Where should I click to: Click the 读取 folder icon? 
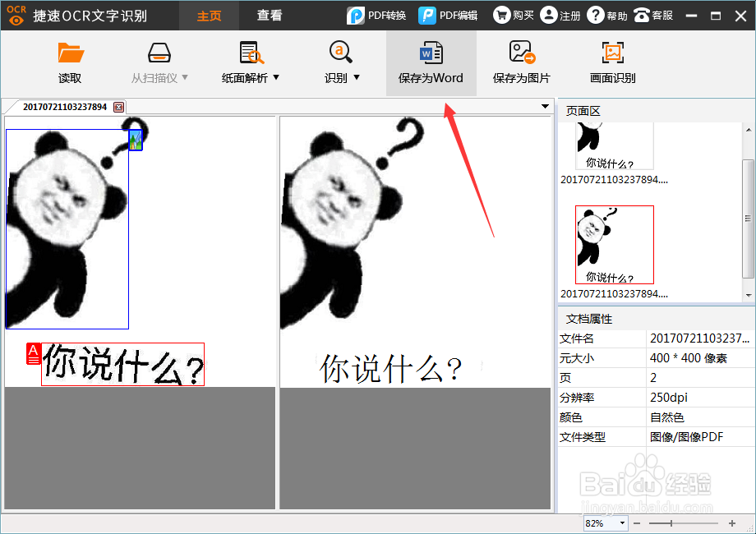click(71, 53)
